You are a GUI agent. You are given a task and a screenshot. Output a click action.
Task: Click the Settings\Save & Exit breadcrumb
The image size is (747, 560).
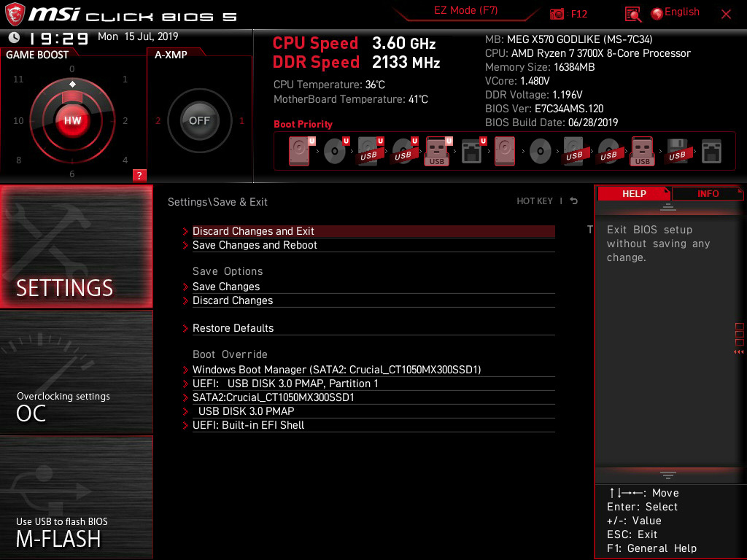coord(217,202)
